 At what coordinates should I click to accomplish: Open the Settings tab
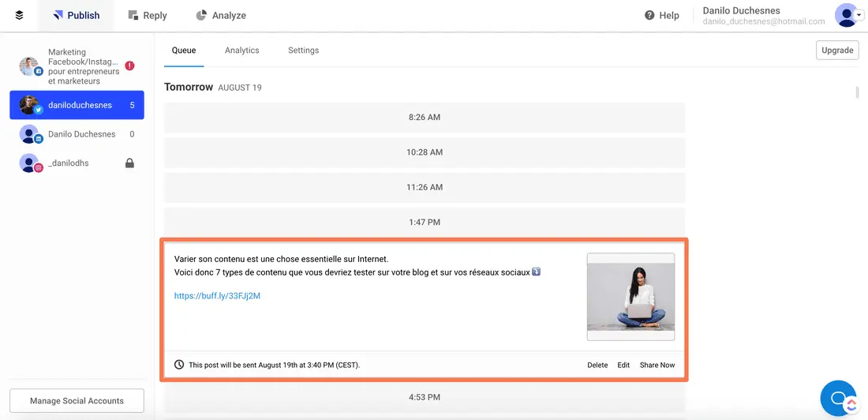(x=303, y=51)
